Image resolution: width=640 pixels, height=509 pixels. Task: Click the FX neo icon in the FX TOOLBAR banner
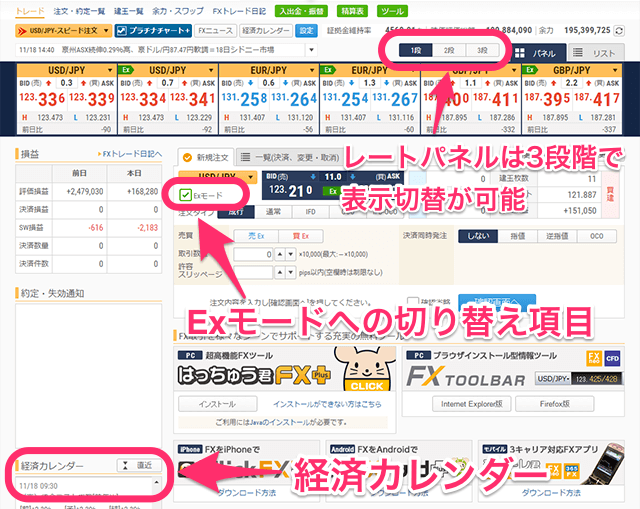tap(594, 358)
